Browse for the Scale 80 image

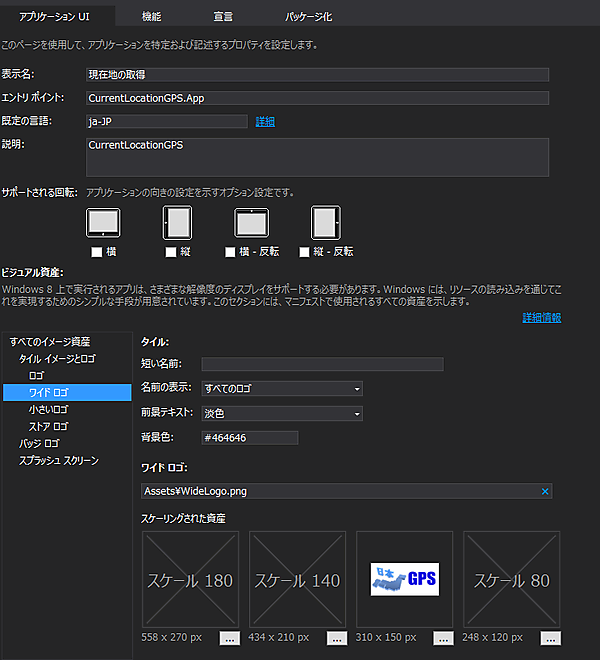550,638
